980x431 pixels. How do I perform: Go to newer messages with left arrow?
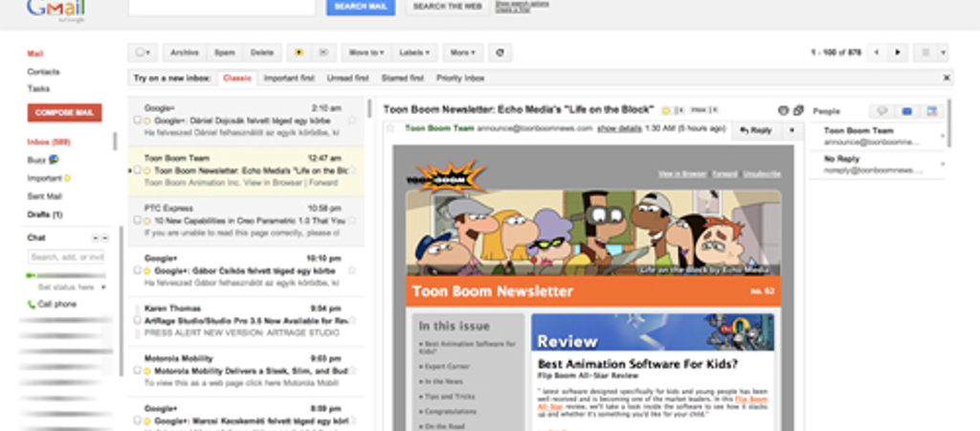[877, 53]
